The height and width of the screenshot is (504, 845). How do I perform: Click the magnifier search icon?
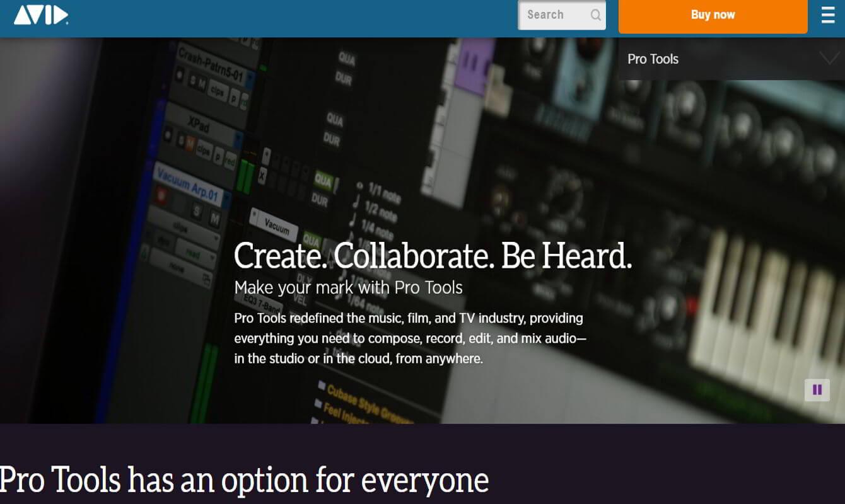595,15
